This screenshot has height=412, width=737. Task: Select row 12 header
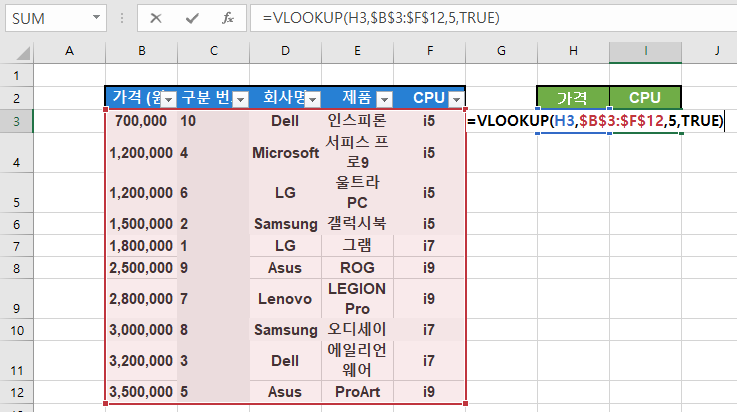[x=16, y=392]
